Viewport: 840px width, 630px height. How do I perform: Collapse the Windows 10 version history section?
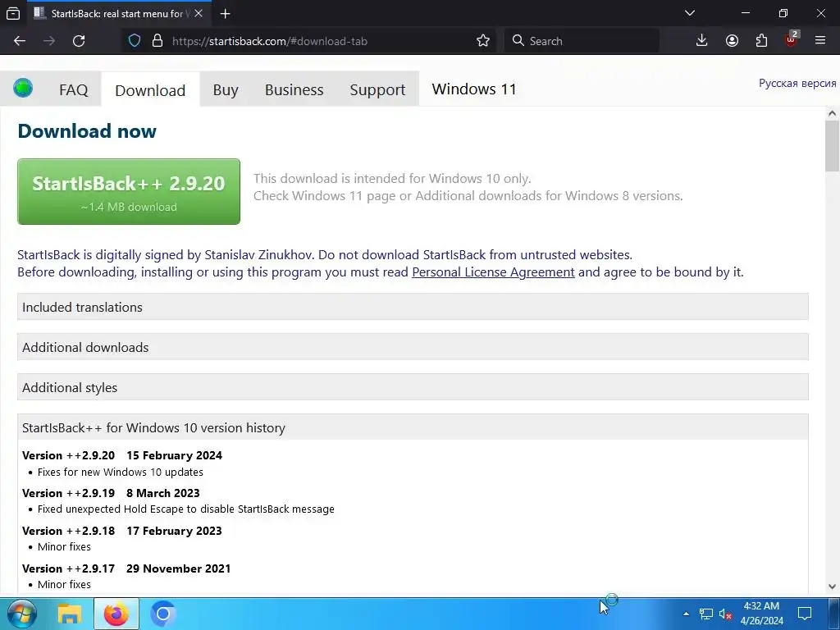[413, 427]
